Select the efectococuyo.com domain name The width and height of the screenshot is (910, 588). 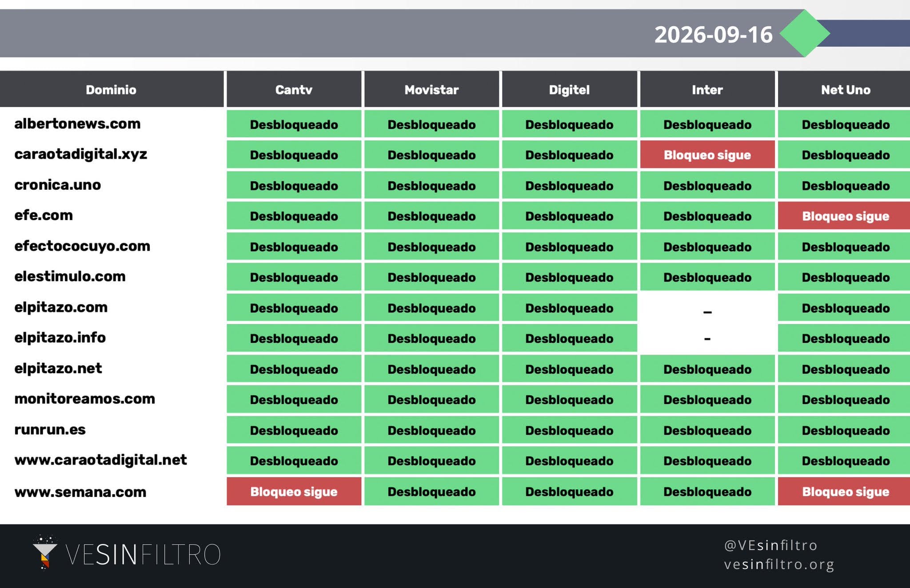82,246
